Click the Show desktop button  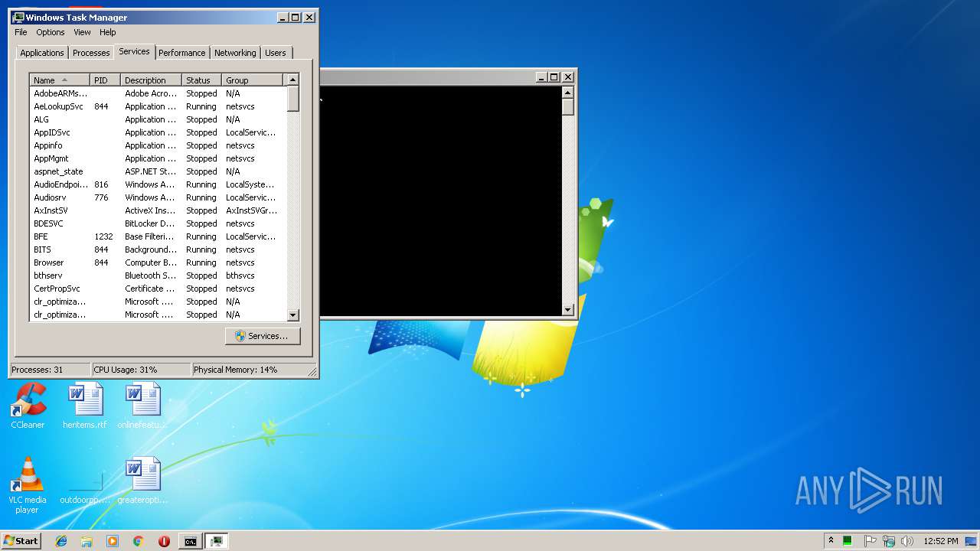(972, 541)
